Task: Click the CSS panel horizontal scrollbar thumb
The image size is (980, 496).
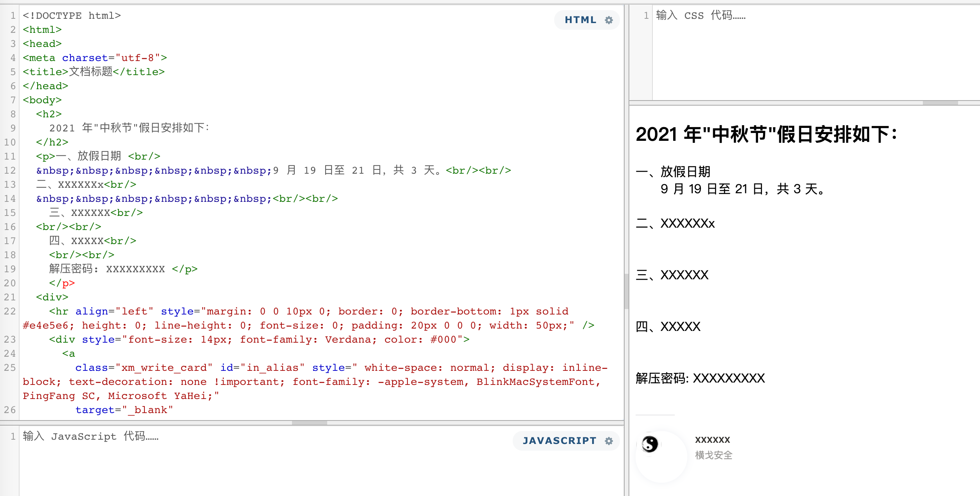Action: coord(940,103)
